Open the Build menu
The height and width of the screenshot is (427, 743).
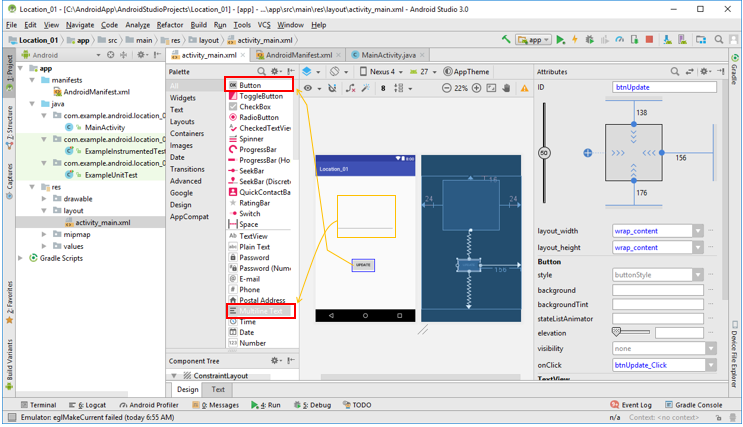tap(199, 25)
